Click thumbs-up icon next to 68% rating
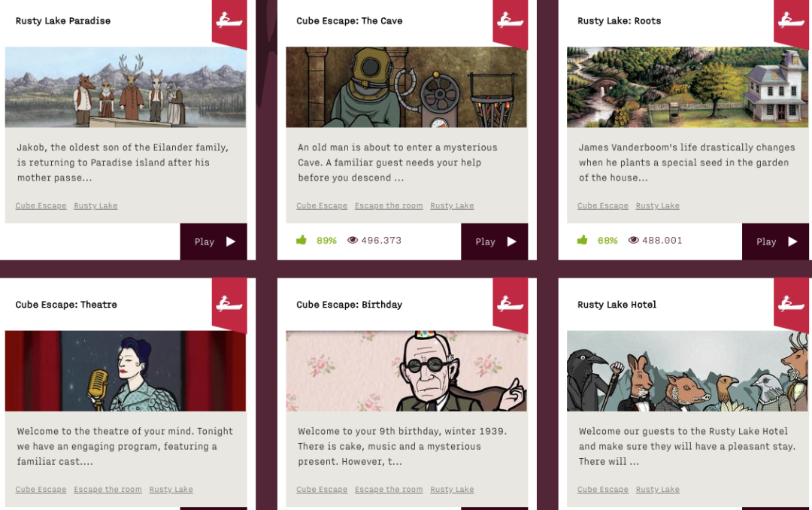This screenshot has width=812, height=510. click(x=583, y=240)
